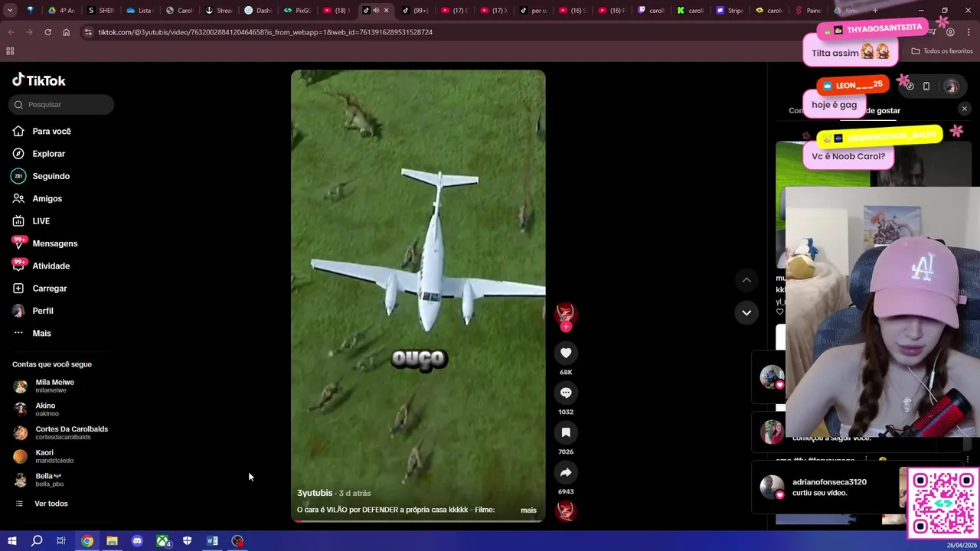
Task: Open the TikTok home logo
Action: [39, 80]
